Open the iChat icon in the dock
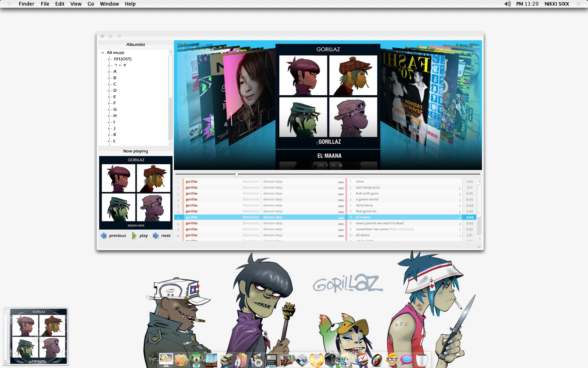 407,360
